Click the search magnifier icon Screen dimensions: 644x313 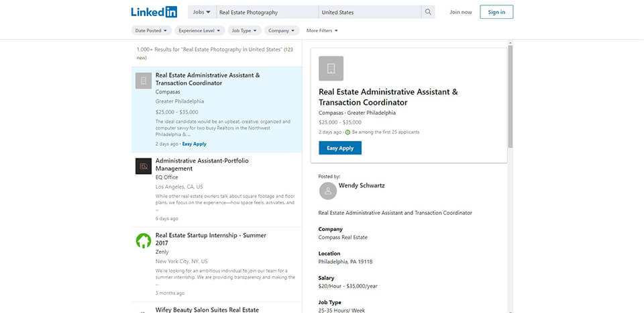(x=428, y=12)
